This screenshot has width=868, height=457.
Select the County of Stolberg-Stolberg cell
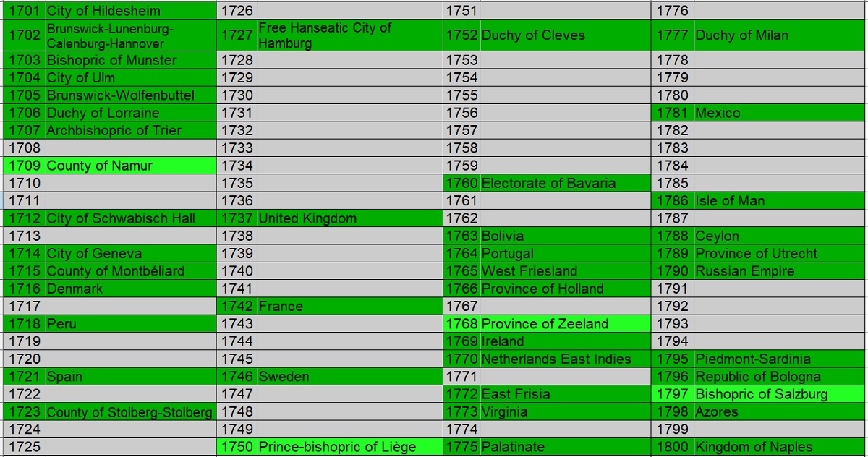click(130, 412)
